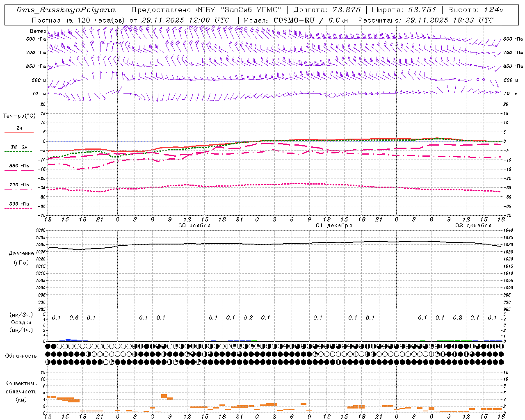Click the station title "Oms_RusskayaPolyana"
525x420 pixels.
(x=66, y=10)
